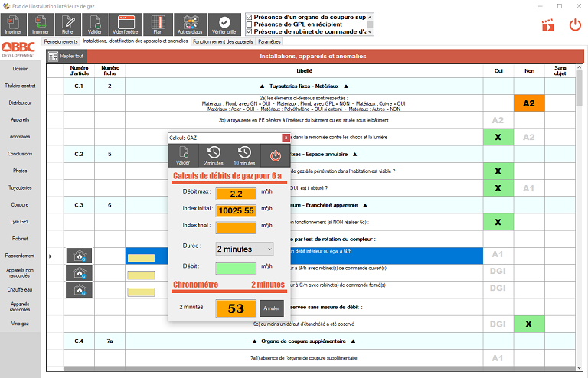Click the red video clapper icon
Screen dimensions: 588x378
548,25
